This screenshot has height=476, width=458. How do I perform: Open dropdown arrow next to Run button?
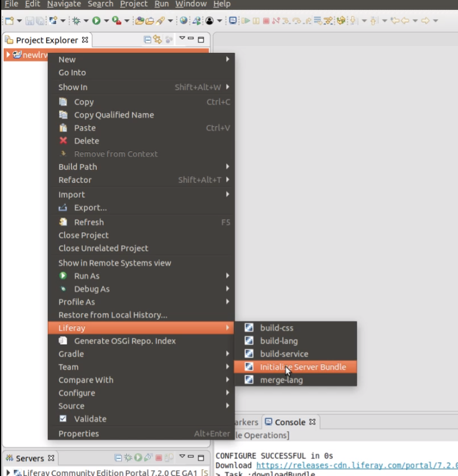tap(106, 21)
